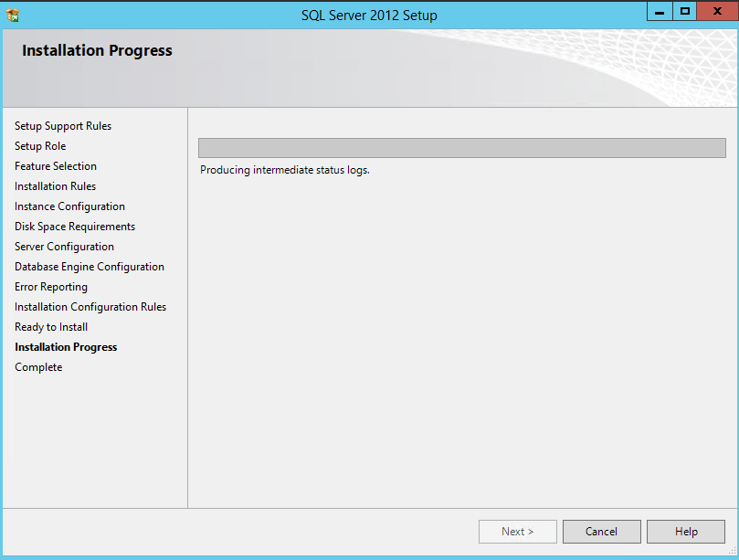Select the Complete step

tap(38, 367)
